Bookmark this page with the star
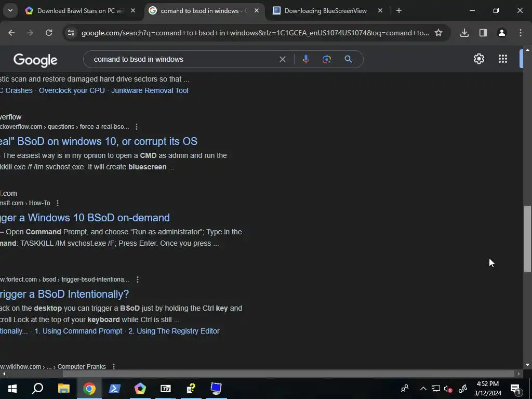This screenshot has height=399, width=532. 438,33
